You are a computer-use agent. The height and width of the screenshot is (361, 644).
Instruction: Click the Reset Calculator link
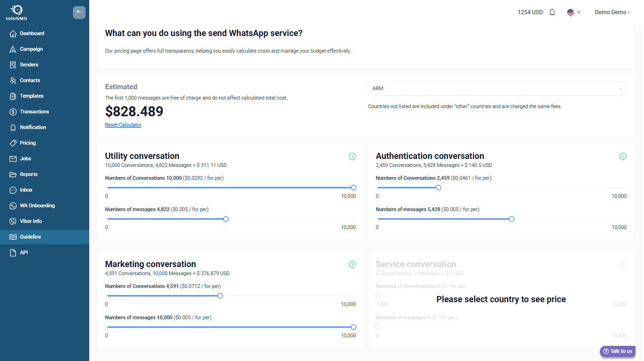tap(123, 125)
